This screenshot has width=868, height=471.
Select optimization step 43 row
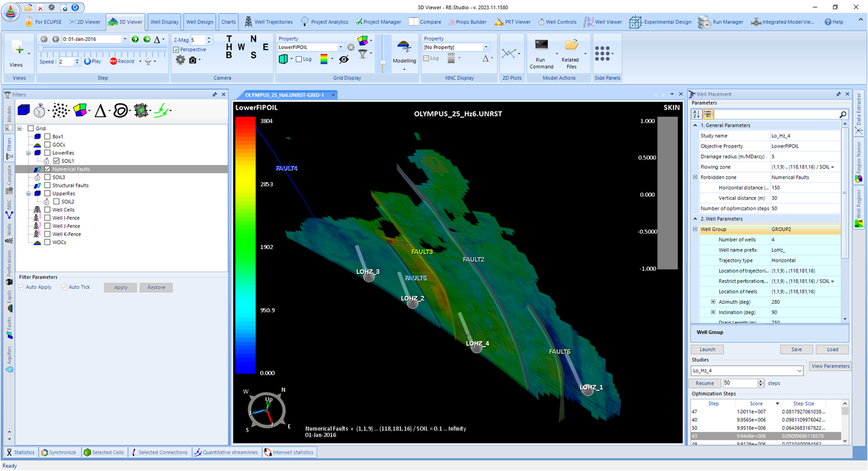(765, 436)
